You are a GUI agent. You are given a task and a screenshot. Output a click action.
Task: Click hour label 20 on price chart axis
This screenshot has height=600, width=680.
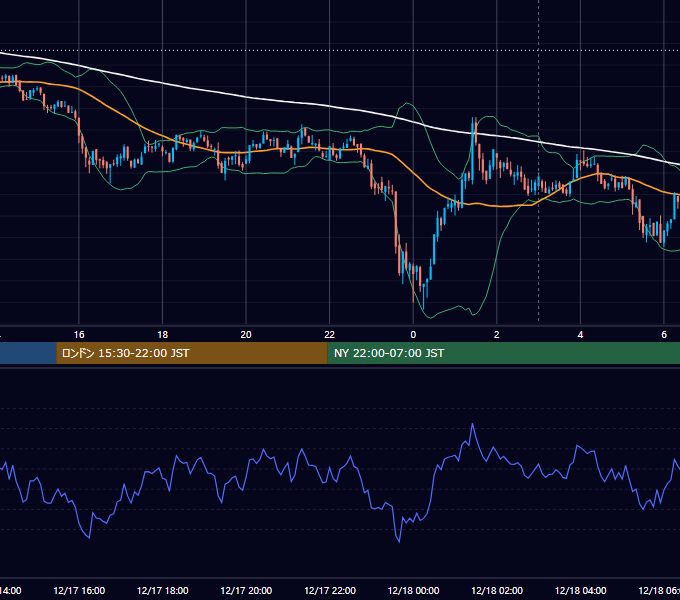[246, 335]
